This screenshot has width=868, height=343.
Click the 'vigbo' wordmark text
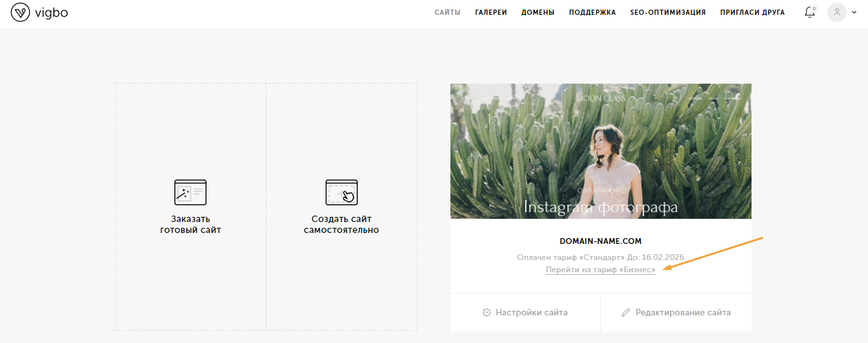coord(51,12)
